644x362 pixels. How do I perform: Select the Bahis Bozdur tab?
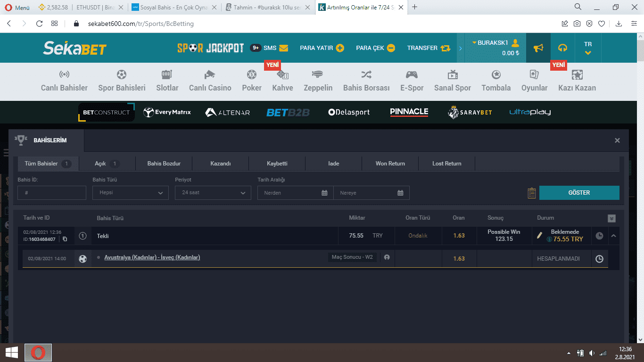(164, 164)
